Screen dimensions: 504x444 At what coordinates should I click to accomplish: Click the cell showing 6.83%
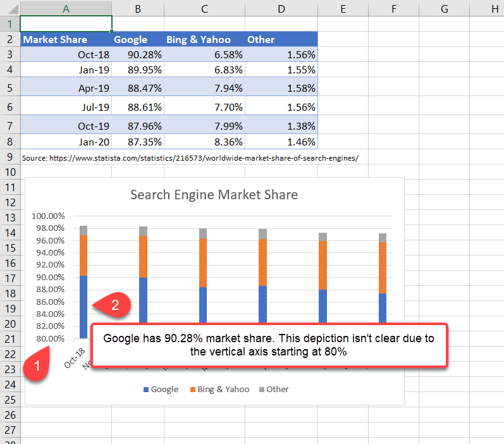(204, 70)
